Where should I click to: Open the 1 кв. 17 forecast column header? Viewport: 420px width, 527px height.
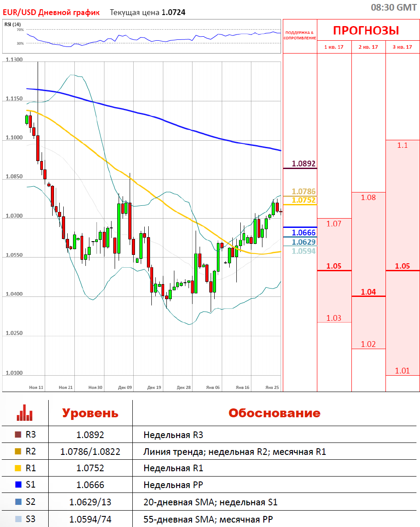(334, 47)
